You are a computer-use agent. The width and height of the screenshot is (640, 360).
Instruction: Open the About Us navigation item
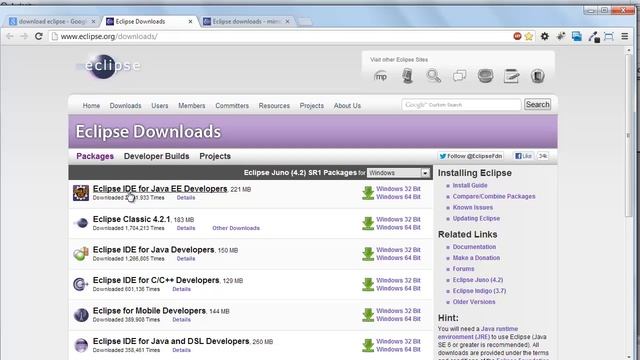point(347,106)
